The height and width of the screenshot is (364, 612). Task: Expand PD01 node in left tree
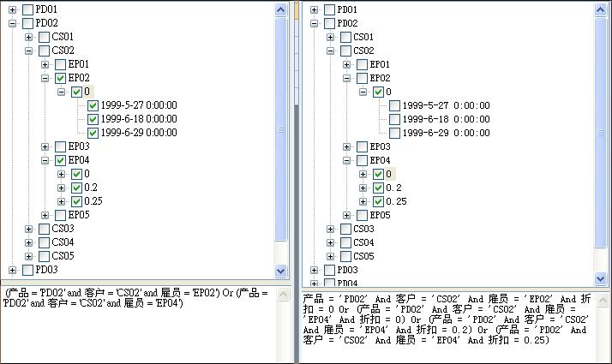[13, 9]
